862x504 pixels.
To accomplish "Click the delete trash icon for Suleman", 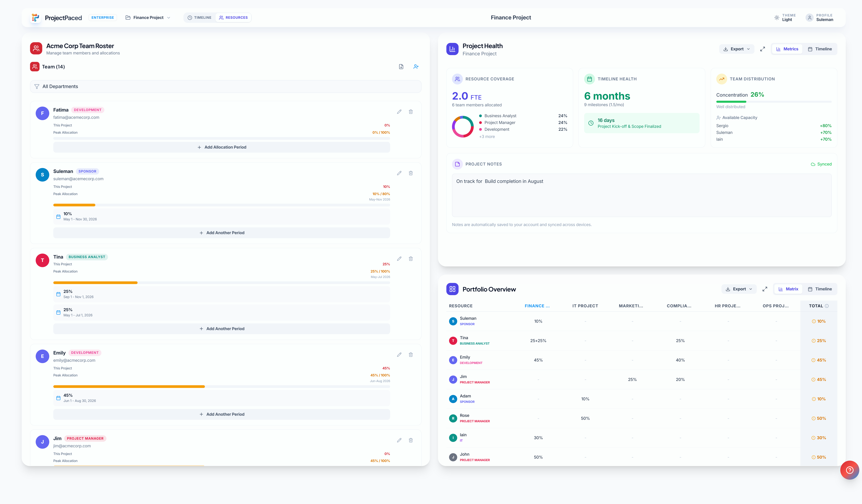I will click(x=411, y=173).
